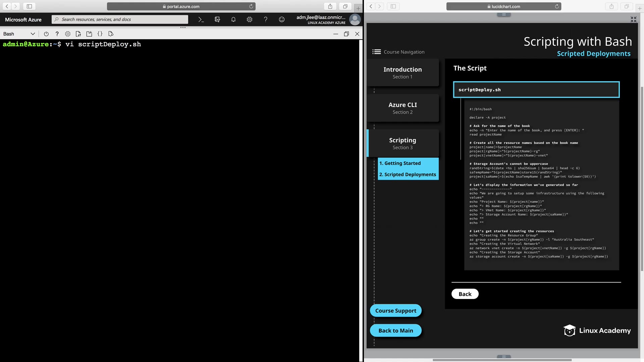This screenshot has height=362, width=644.
Task: Click the Cloud Shell upload/download files icon
Action: [78, 34]
